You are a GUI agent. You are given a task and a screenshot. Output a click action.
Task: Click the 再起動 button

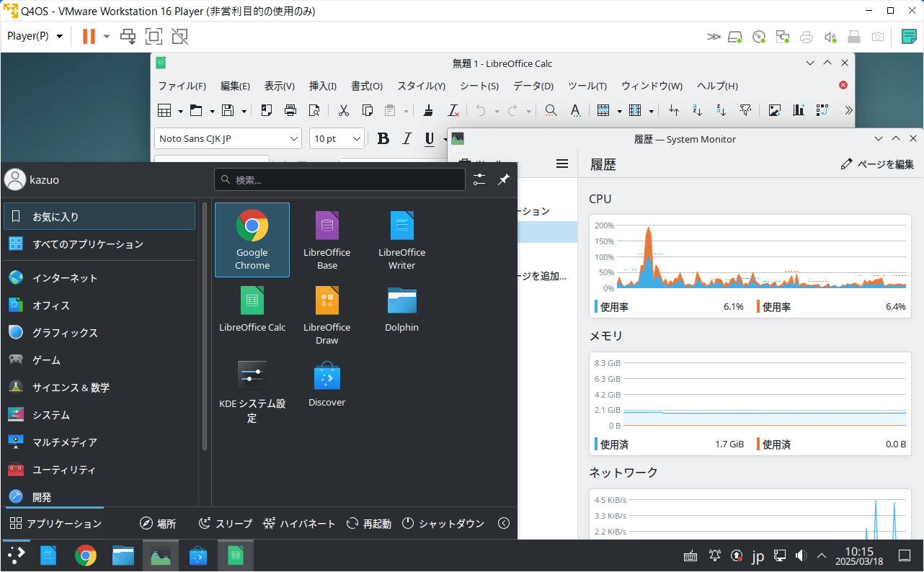tap(369, 524)
